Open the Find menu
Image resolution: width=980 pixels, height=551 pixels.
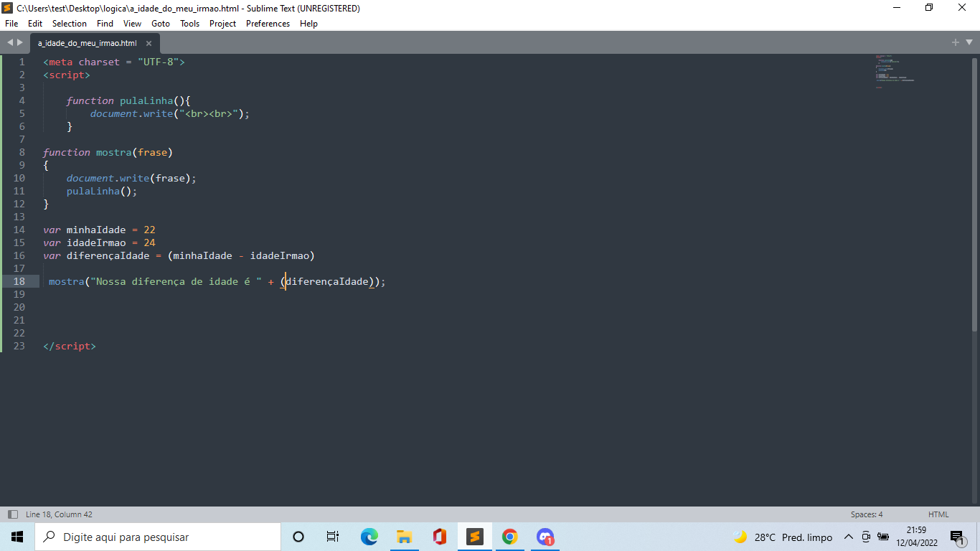pyautogui.click(x=105, y=24)
